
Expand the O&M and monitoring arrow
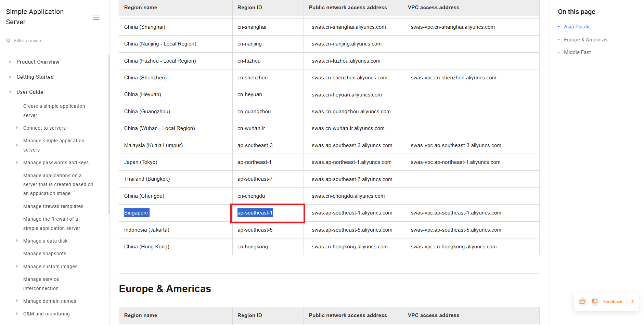click(x=17, y=313)
